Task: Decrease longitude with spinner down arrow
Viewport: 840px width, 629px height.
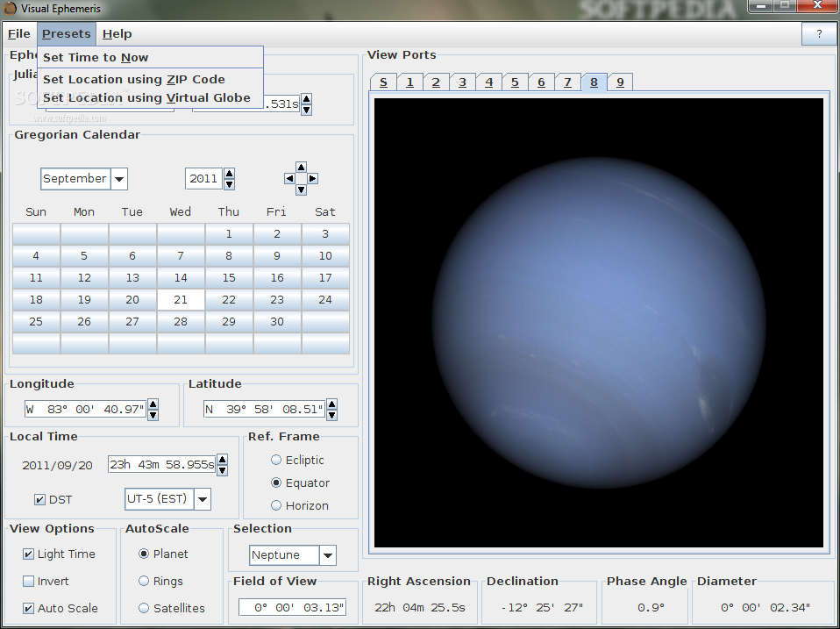Action: 153,415
